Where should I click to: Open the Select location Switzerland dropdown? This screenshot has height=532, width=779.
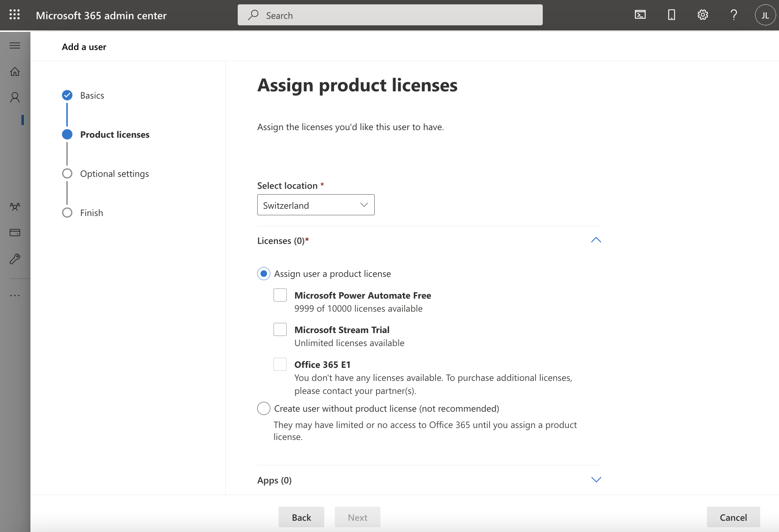(316, 205)
